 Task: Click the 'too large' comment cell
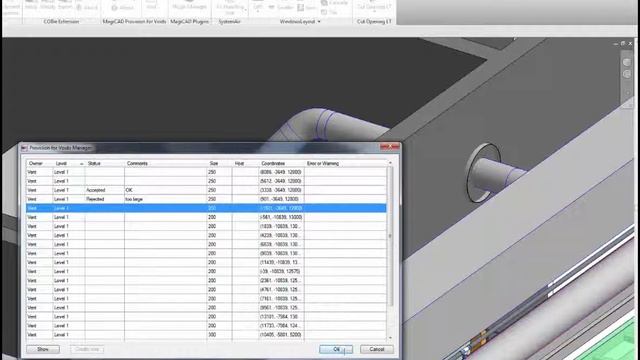(x=165, y=199)
